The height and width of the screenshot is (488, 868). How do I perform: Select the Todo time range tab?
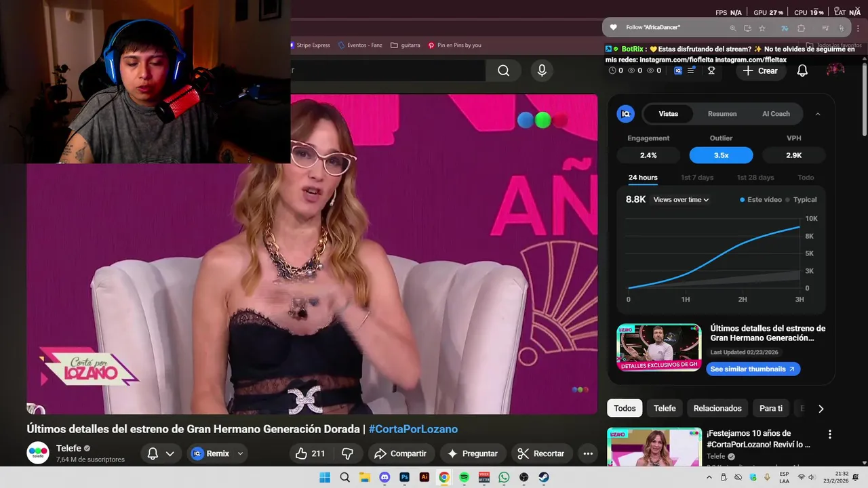coord(806,178)
